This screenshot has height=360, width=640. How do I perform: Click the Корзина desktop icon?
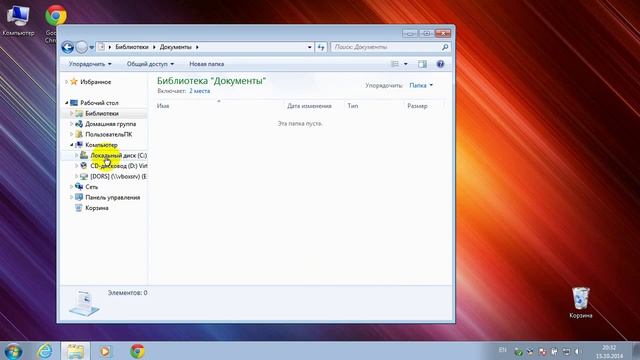pyautogui.click(x=580, y=303)
